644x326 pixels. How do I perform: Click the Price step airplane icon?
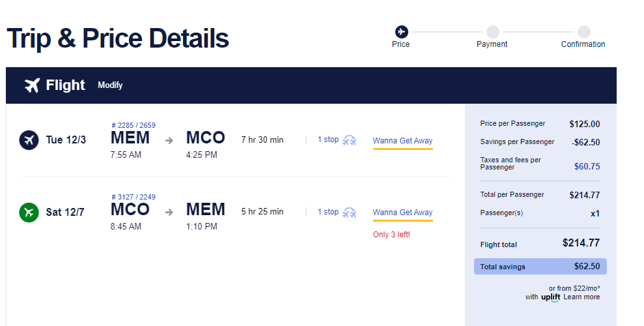click(401, 31)
